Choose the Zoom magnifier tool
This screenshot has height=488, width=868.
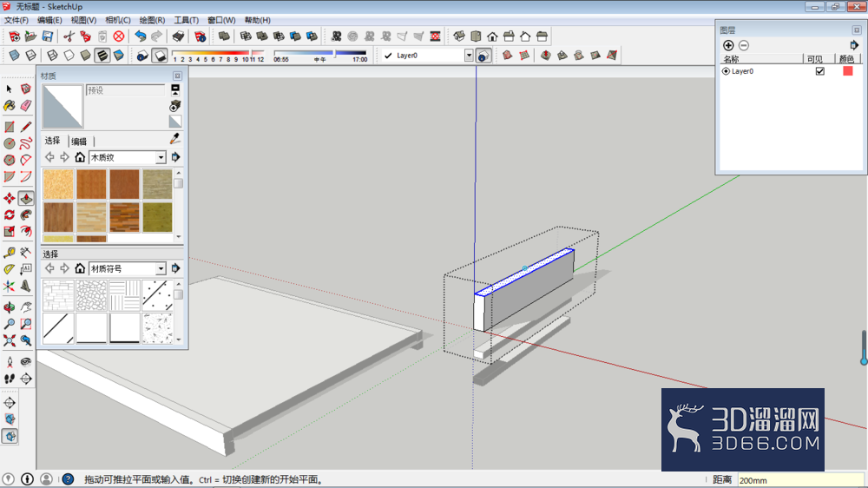[9, 324]
